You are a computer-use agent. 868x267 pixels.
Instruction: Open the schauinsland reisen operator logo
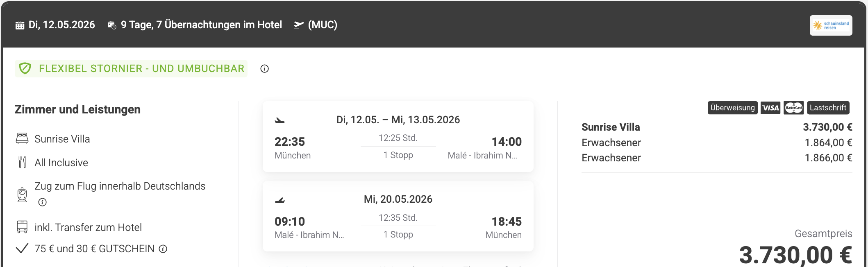pyautogui.click(x=831, y=25)
